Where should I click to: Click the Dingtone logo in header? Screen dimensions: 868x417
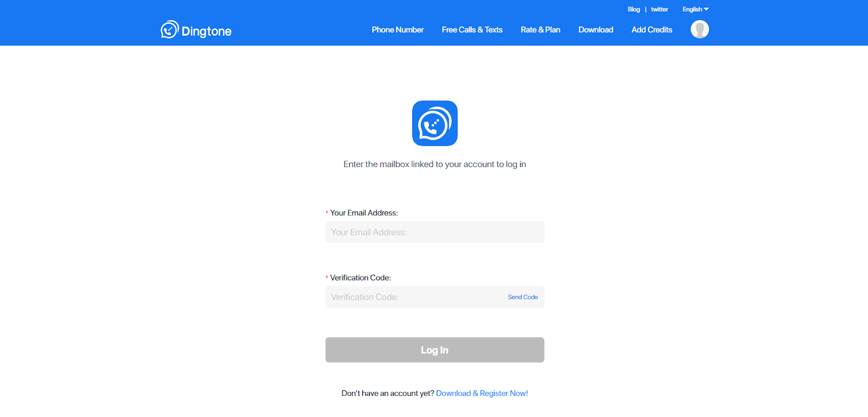click(196, 30)
